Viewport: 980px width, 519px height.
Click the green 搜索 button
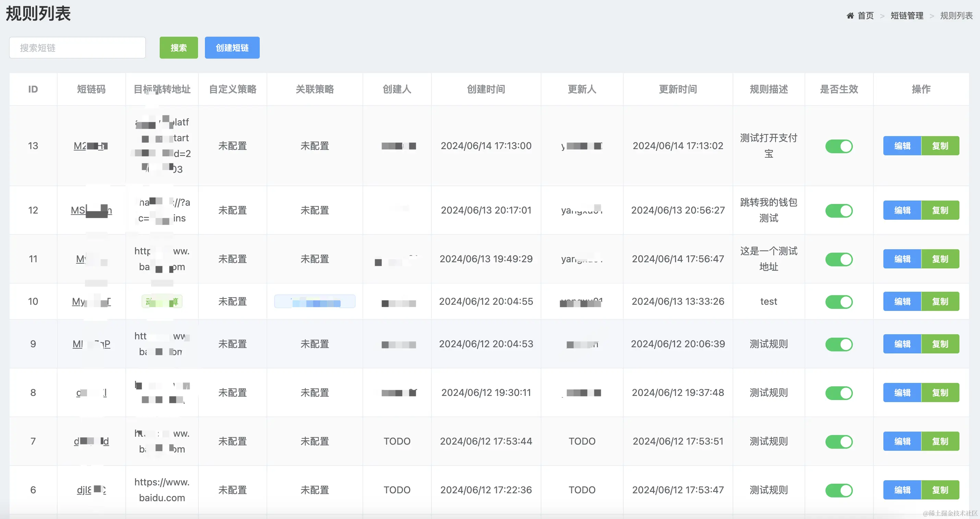[179, 48]
